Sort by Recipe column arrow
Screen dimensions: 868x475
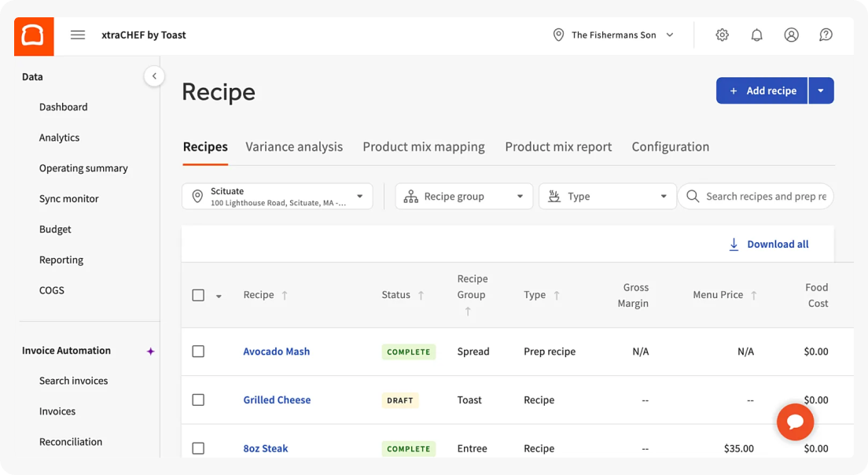tap(285, 295)
